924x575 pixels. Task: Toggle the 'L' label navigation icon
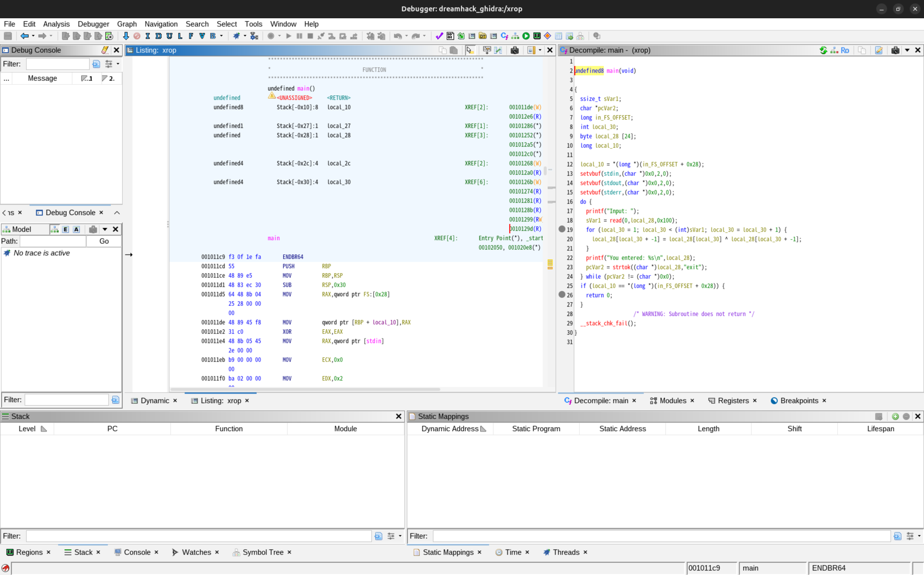[180, 36]
